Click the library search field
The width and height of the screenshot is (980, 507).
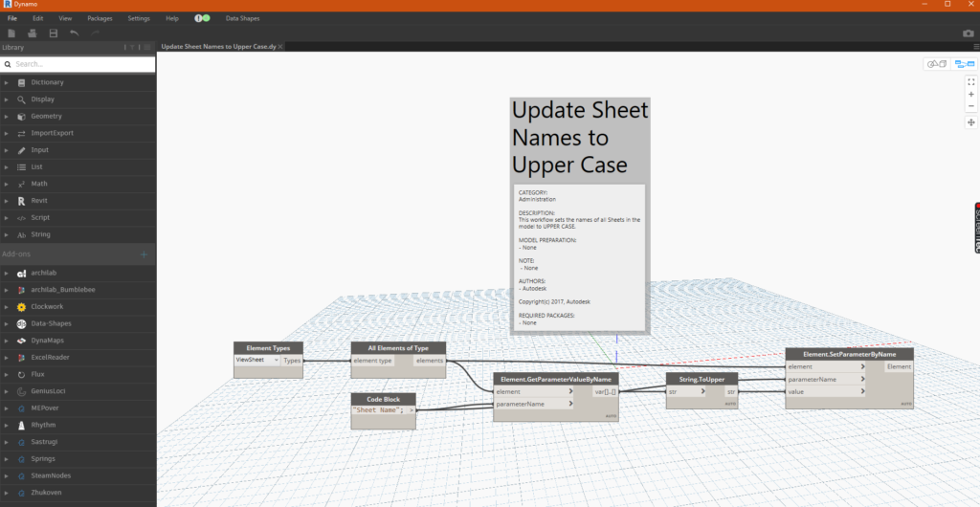(x=78, y=64)
